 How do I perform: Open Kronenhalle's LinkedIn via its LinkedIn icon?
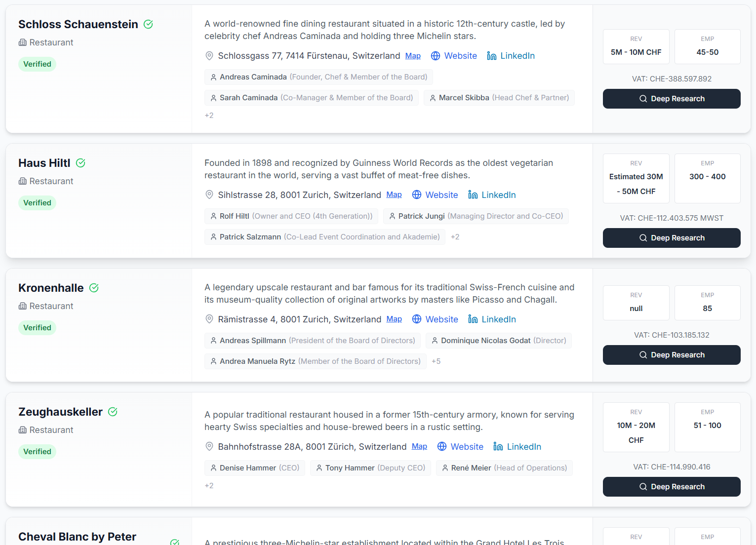[473, 319]
